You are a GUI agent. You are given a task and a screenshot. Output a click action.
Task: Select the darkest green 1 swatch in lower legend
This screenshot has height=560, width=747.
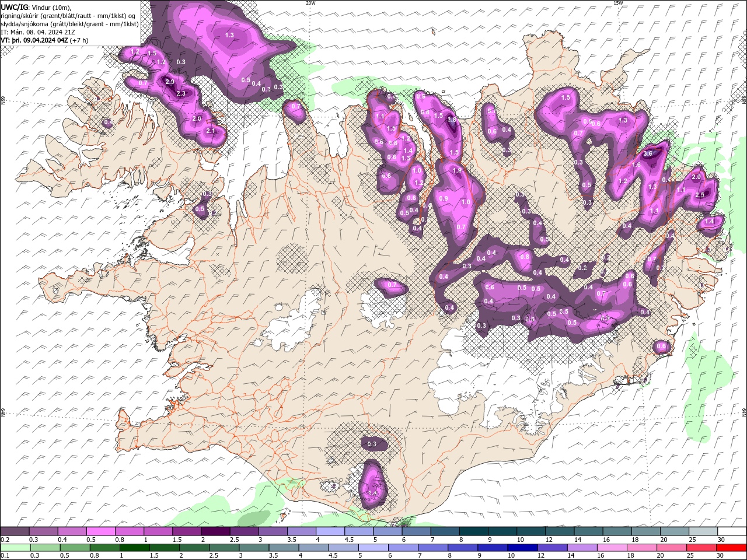point(134,548)
